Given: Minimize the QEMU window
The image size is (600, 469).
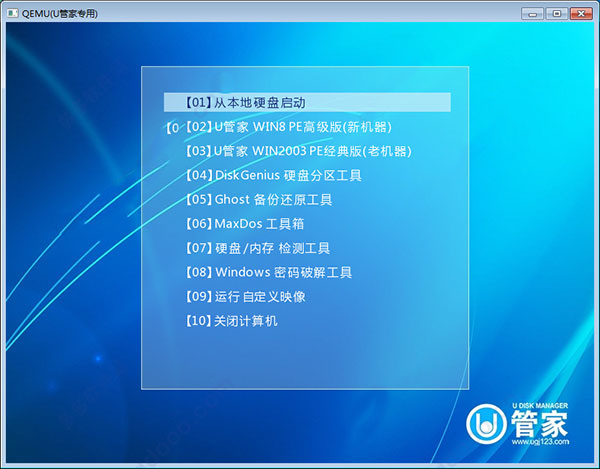Looking at the screenshot, I should [532, 14].
